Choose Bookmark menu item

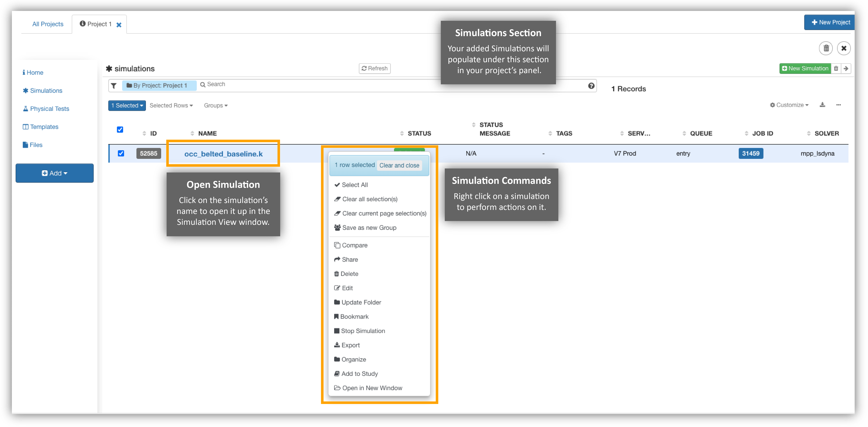coord(351,317)
